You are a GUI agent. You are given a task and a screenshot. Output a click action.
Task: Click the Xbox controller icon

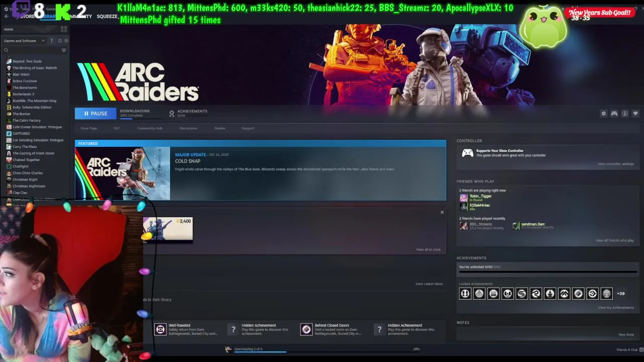pyautogui.click(x=467, y=153)
